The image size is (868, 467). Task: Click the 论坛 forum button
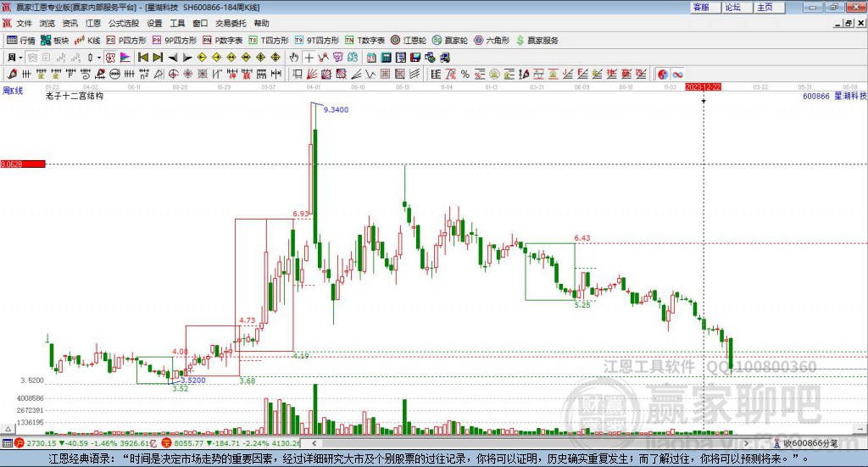click(737, 7)
